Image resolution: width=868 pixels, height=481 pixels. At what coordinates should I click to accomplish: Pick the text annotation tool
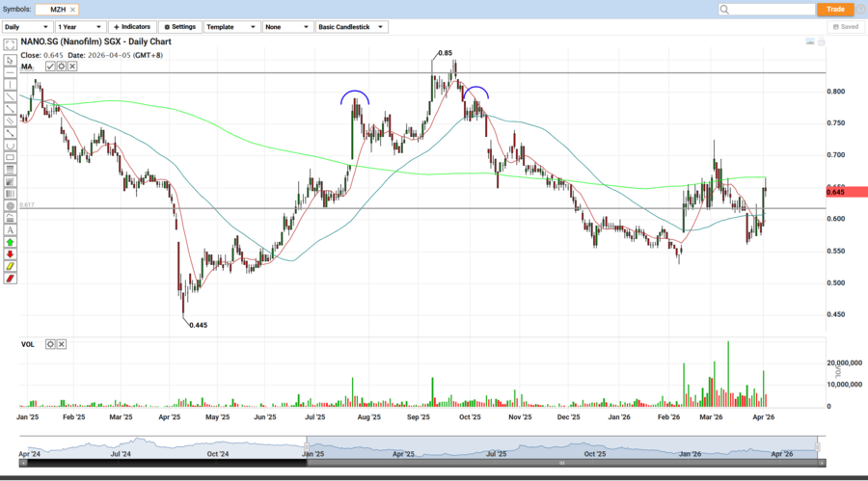click(10, 230)
